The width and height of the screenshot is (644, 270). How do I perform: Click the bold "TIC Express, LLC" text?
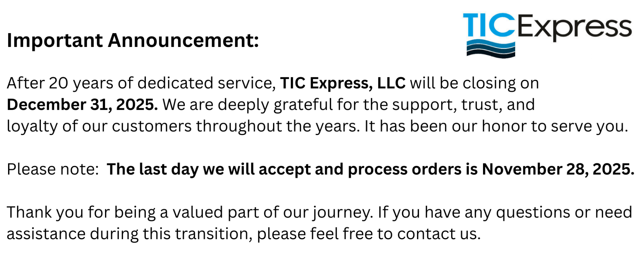point(342,83)
